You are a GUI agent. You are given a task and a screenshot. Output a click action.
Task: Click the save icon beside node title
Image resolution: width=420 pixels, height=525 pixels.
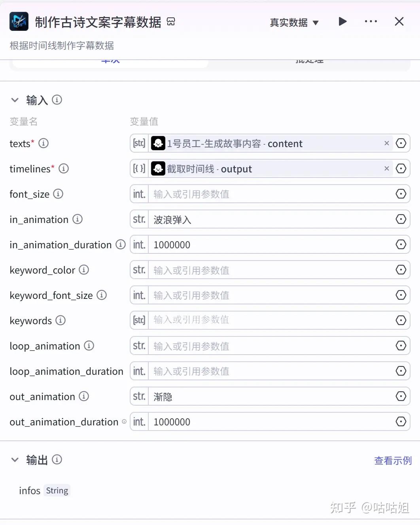coord(171,22)
